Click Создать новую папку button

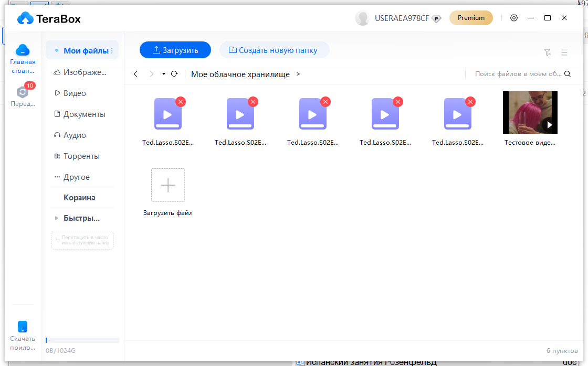click(274, 50)
